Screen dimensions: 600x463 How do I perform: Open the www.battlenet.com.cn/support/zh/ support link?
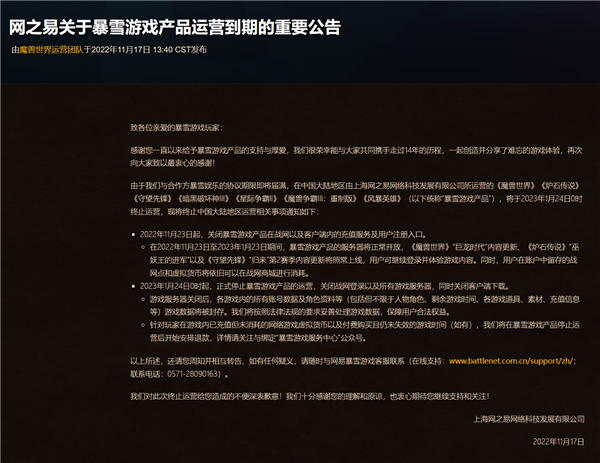coord(511,361)
